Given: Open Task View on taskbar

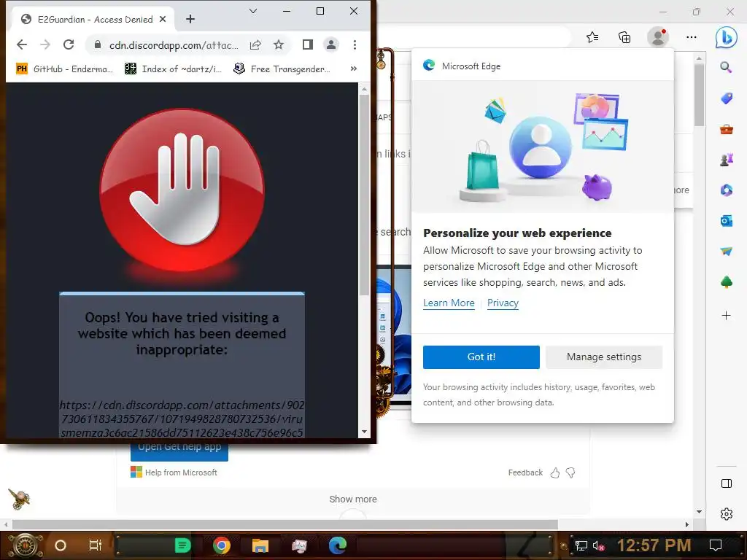Looking at the screenshot, I should (96, 545).
